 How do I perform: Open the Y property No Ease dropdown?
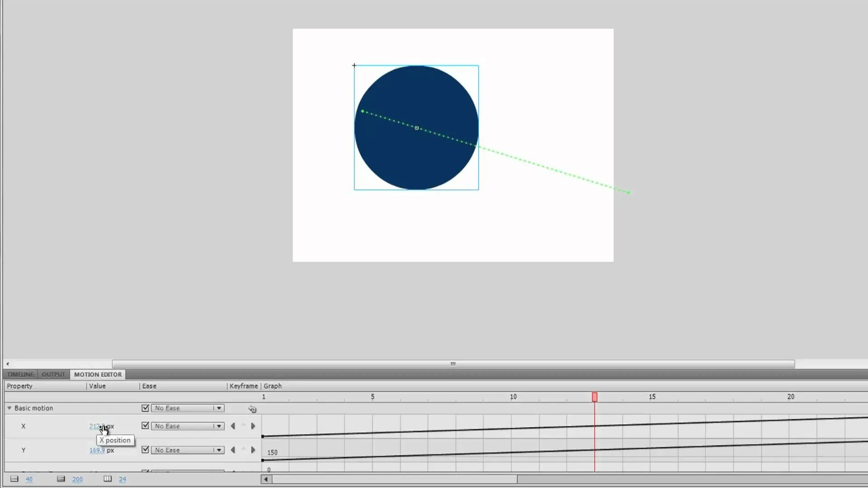pyautogui.click(x=188, y=450)
